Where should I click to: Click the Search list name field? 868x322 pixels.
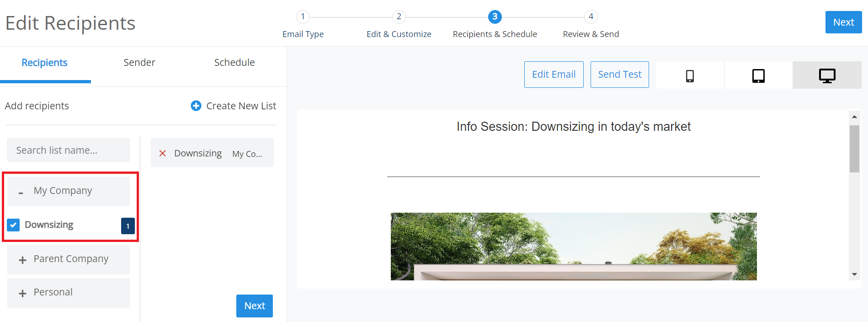pos(69,150)
